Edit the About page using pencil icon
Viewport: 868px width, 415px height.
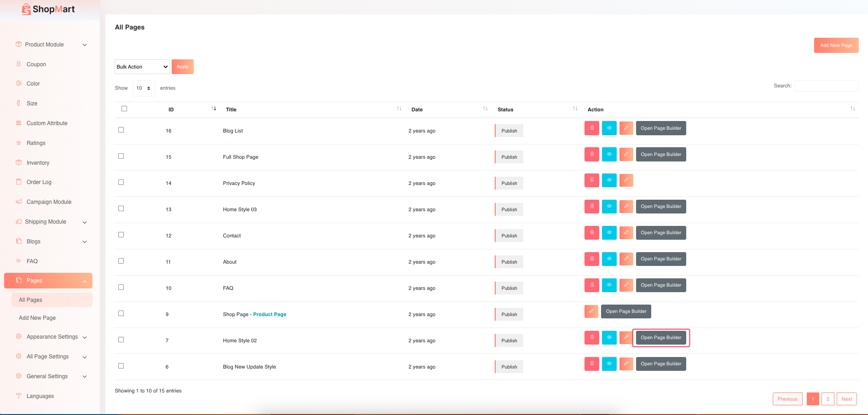[x=626, y=259]
